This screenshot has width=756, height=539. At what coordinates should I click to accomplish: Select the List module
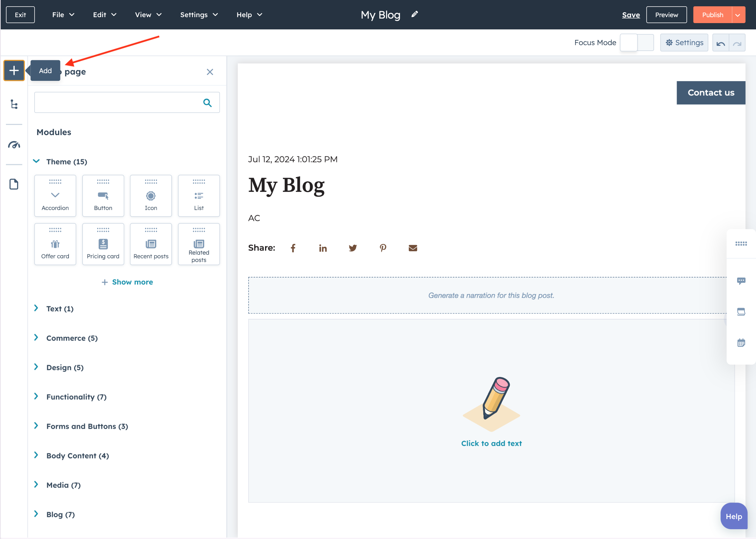199,196
